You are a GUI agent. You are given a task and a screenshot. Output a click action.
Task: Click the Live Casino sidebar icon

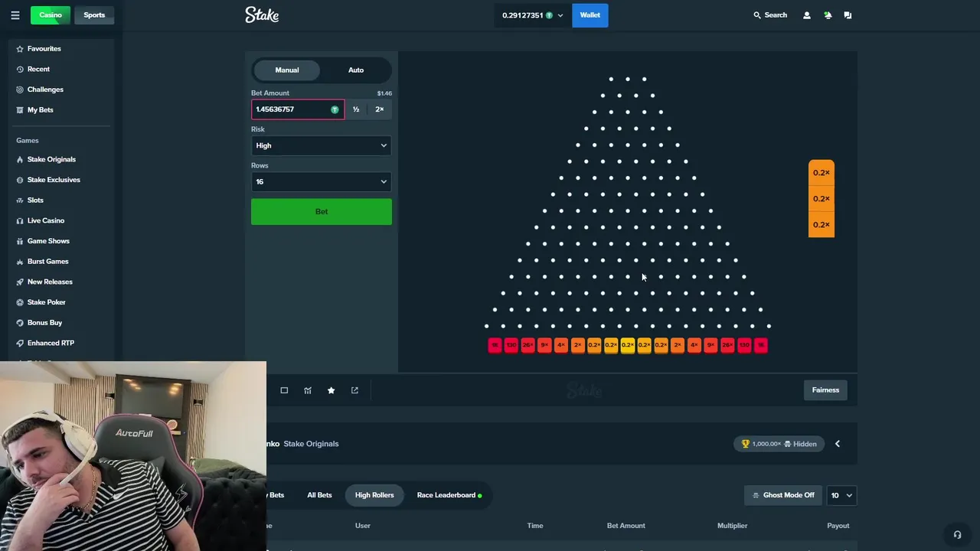pyautogui.click(x=20, y=220)
